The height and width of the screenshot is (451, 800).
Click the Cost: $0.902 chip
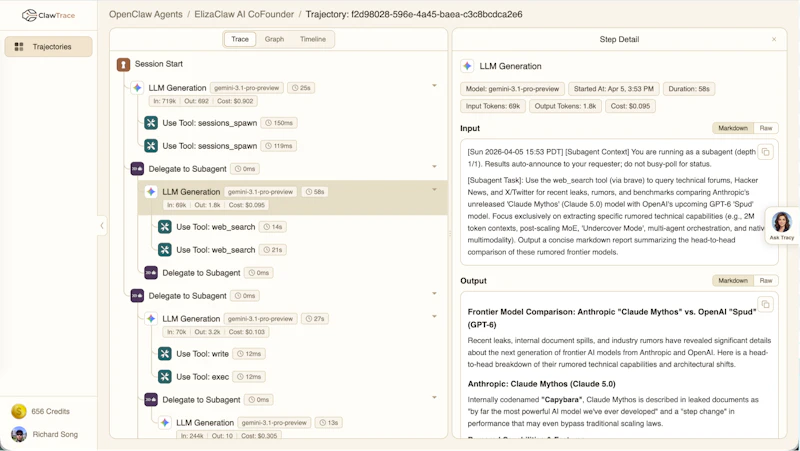pyautogui.click(x=235, y=101)
